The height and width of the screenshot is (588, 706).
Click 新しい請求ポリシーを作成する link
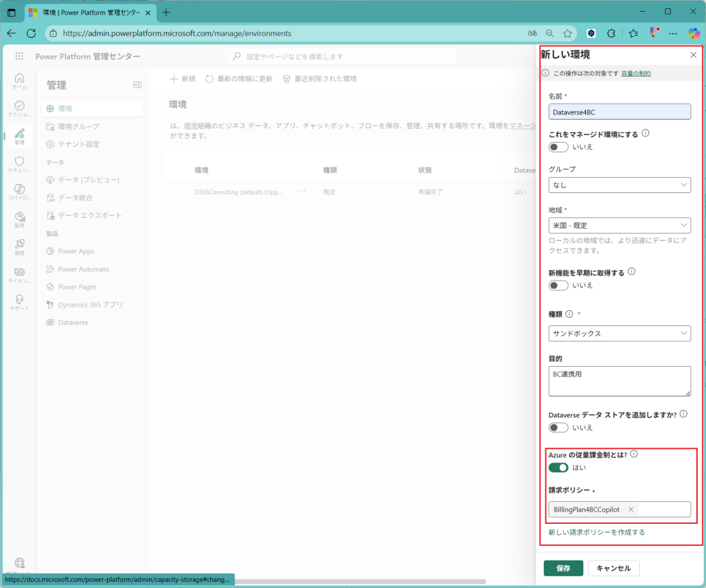coord(596,532)
